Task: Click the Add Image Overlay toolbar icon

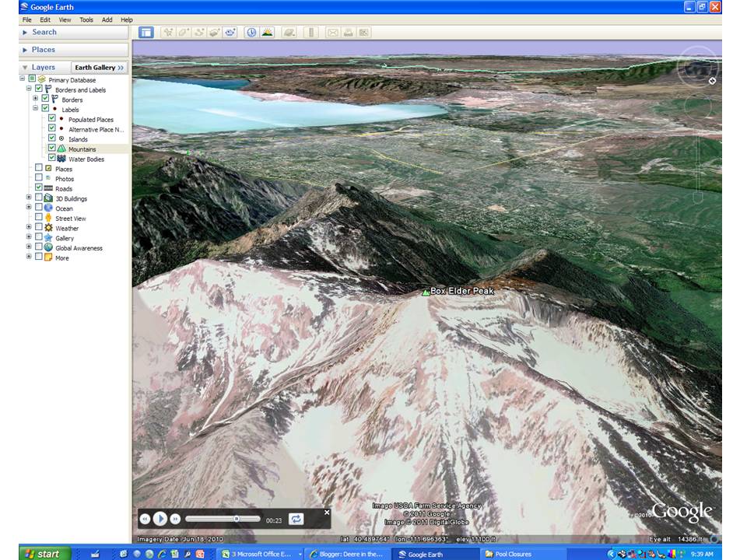Action: (215, 33)
